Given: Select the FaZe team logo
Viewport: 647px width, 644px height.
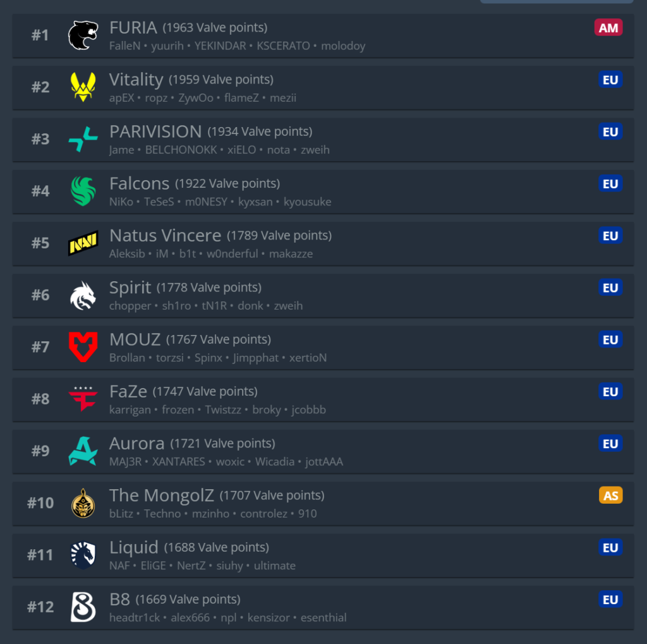Looking at the screenshot, I should [83, 399].
